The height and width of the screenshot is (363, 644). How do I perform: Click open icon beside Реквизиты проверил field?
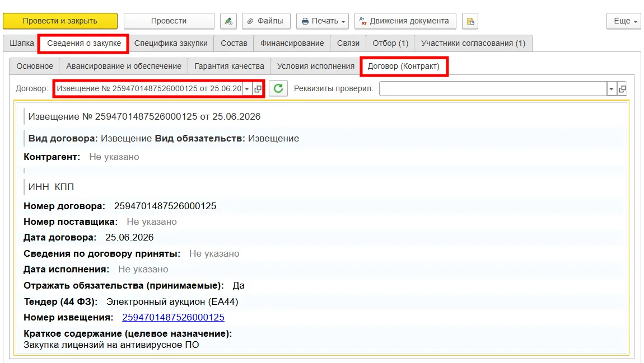[622, 88]
